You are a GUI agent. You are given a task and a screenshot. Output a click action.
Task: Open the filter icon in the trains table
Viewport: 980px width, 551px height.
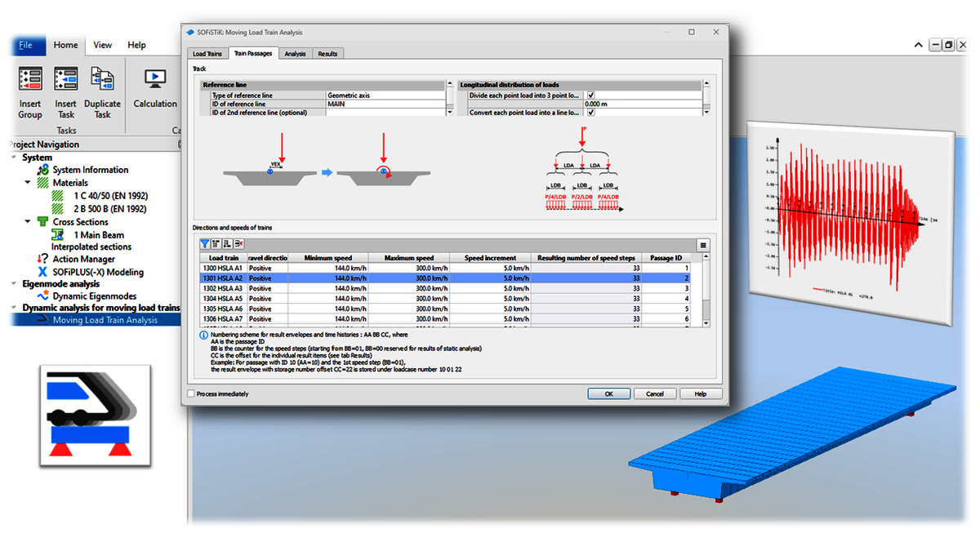pyautogui.click(x=205, y=244)
